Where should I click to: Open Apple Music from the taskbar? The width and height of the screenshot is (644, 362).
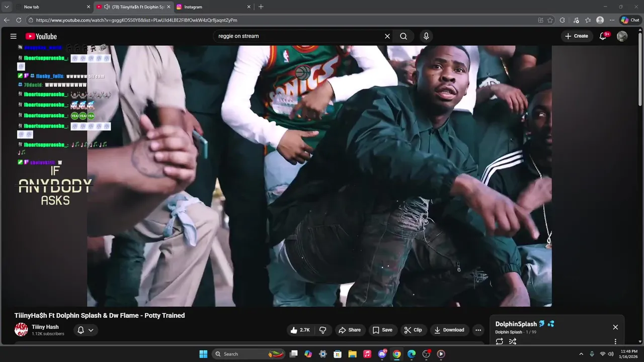point(367,354)
